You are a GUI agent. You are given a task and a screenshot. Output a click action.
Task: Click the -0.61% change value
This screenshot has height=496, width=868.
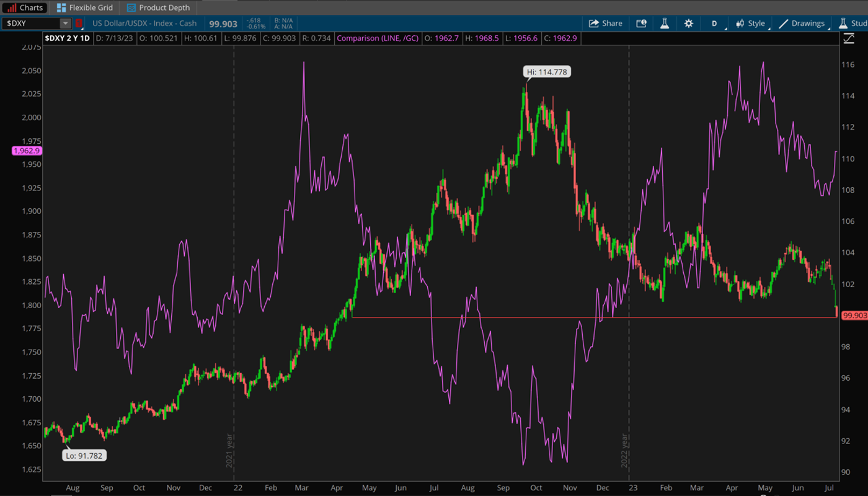[256, 27]
